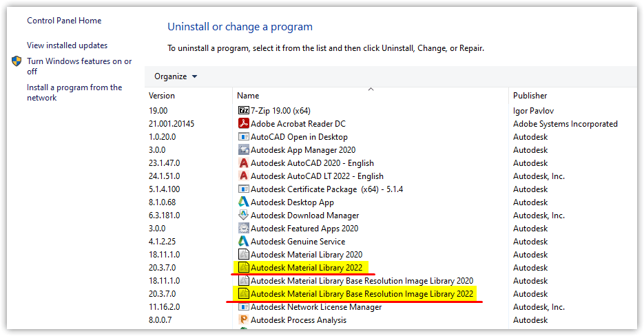Select Autodesk Material Library 2022 entry
644x336 pixels.
click(307, 268)
